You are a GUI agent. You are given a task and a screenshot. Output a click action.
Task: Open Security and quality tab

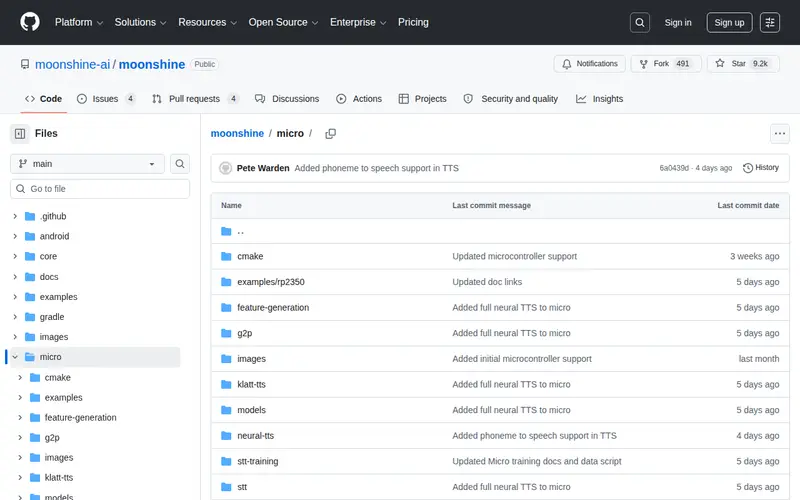coord(511,98)
